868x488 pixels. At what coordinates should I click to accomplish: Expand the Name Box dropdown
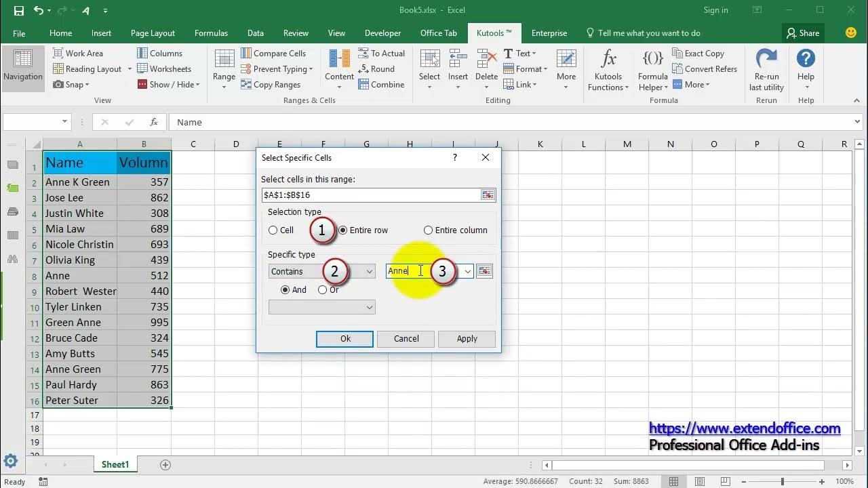tap(65, 122)
